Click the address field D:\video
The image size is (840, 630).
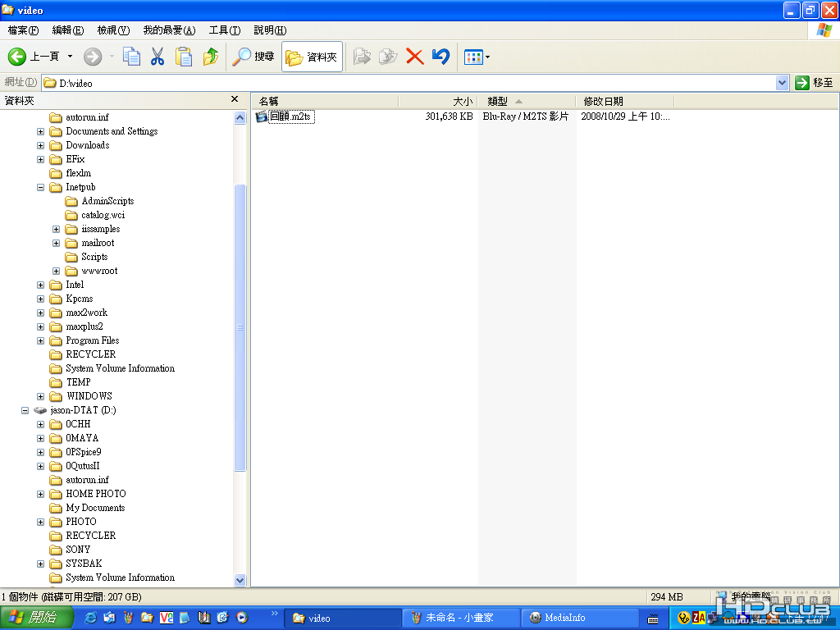coord(409,83)
